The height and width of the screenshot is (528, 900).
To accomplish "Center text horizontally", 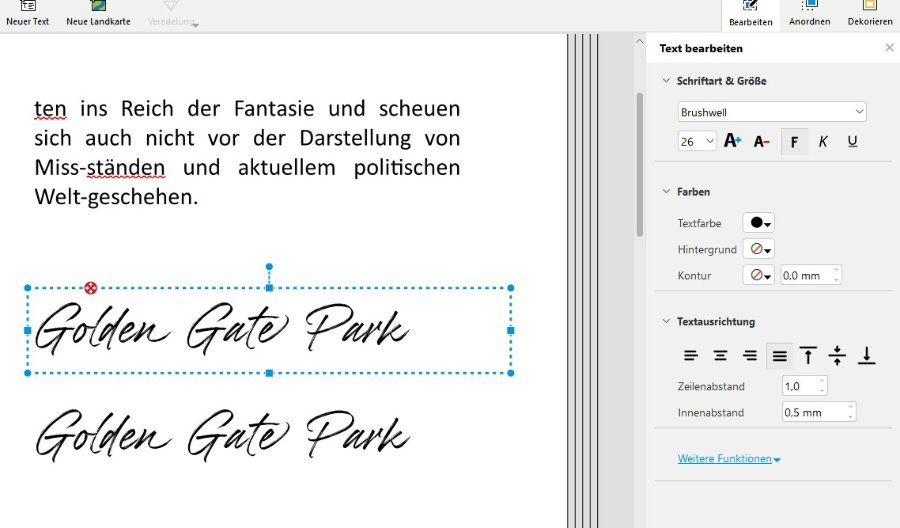I will 720,356.
